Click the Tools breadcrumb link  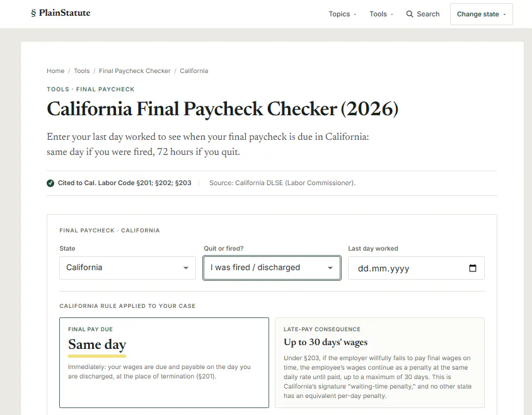coord(82,71)
